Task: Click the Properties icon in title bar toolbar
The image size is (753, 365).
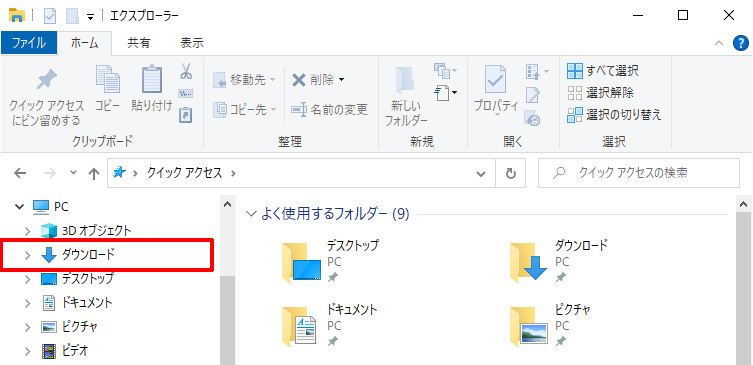Action: tap(50, 16)
